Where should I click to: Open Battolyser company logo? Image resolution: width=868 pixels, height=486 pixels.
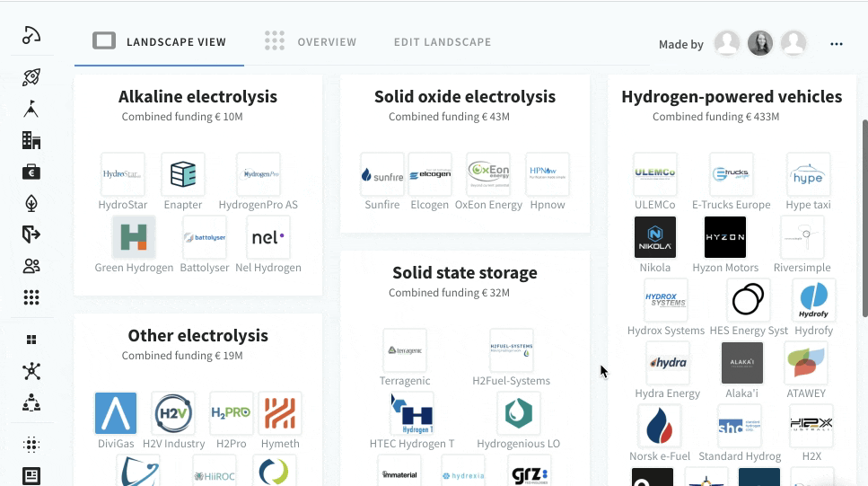click(205, 237)
